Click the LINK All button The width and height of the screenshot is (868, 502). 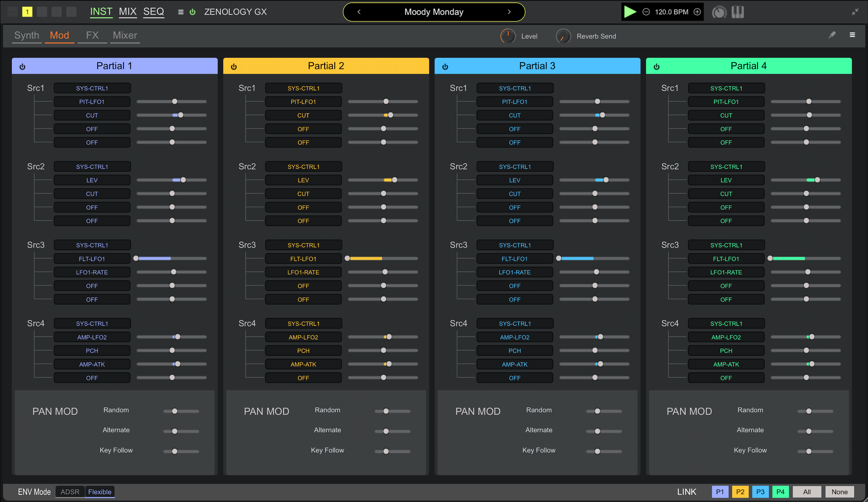[807, 492]
